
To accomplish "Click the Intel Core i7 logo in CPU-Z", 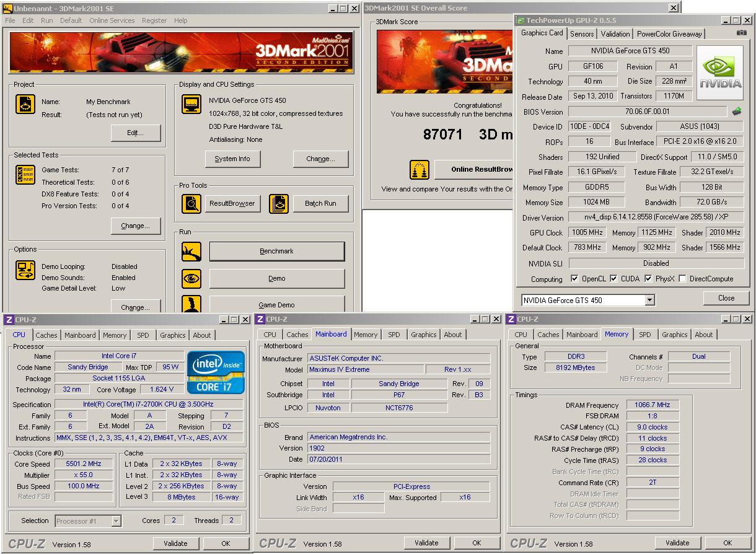I will (x=216, y=372).
